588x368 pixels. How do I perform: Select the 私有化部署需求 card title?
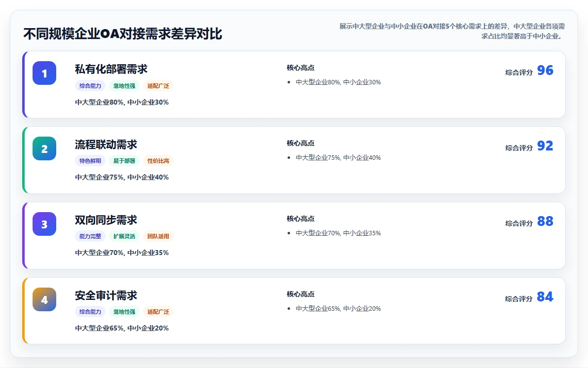click(111, 69)
